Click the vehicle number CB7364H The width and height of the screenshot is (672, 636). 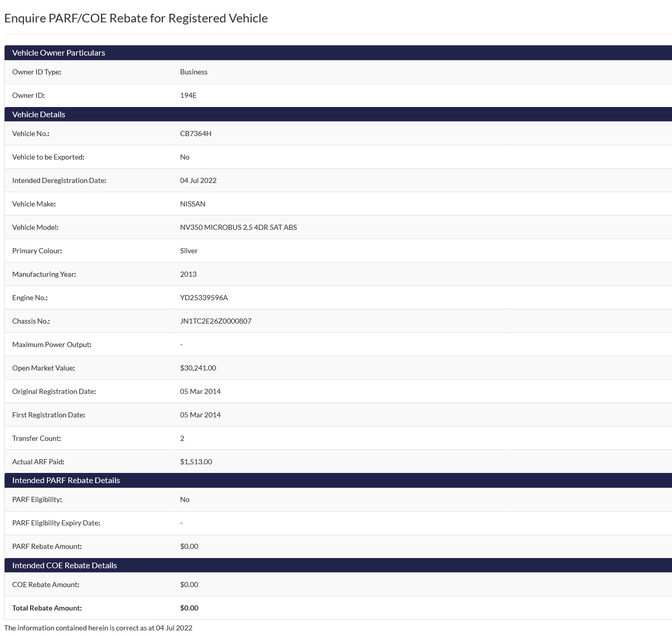tap(195, 134)
